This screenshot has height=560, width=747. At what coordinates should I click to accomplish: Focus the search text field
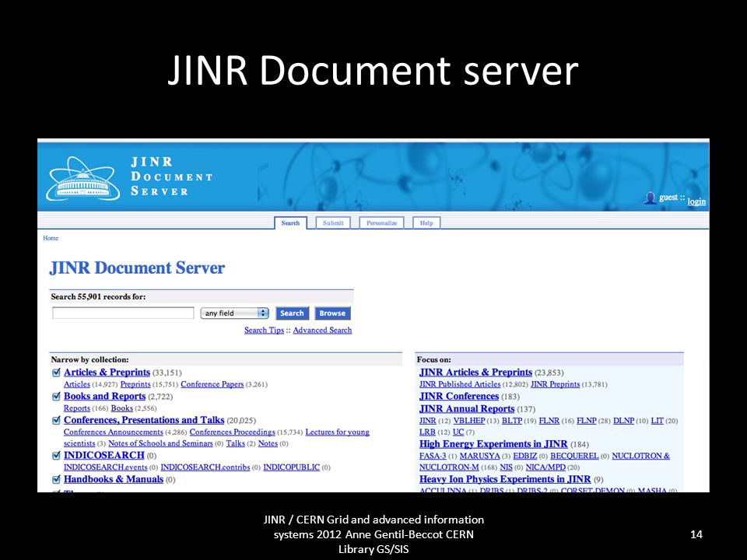click(123, 313)
